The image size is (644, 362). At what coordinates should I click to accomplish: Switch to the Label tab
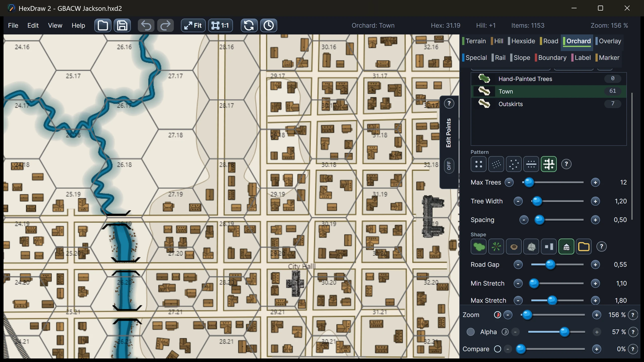click(581, 58)
